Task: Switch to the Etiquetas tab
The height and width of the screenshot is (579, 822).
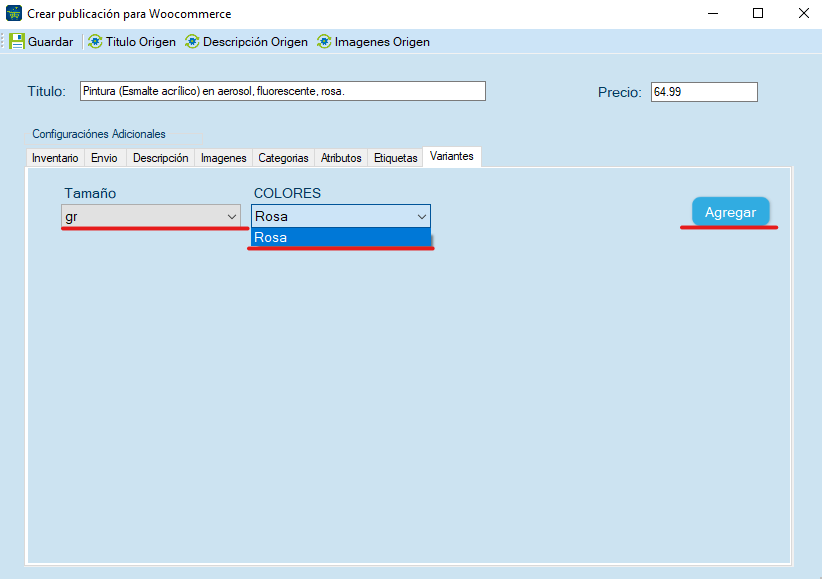Action: tap(395, 158)
